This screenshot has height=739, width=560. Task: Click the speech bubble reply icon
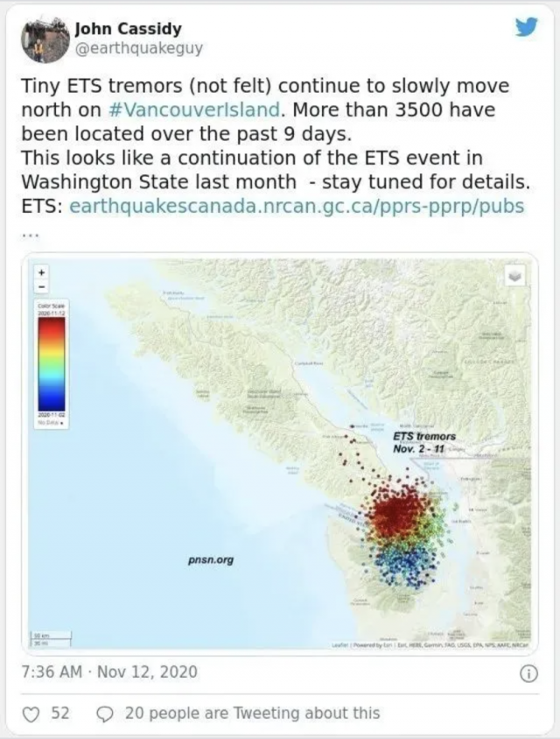103,714
